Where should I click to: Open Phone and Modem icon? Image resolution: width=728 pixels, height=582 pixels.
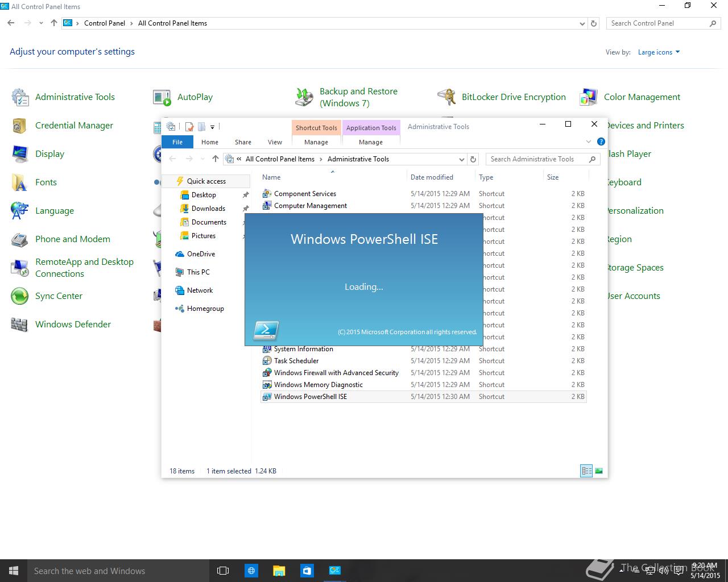coord(20,239)
